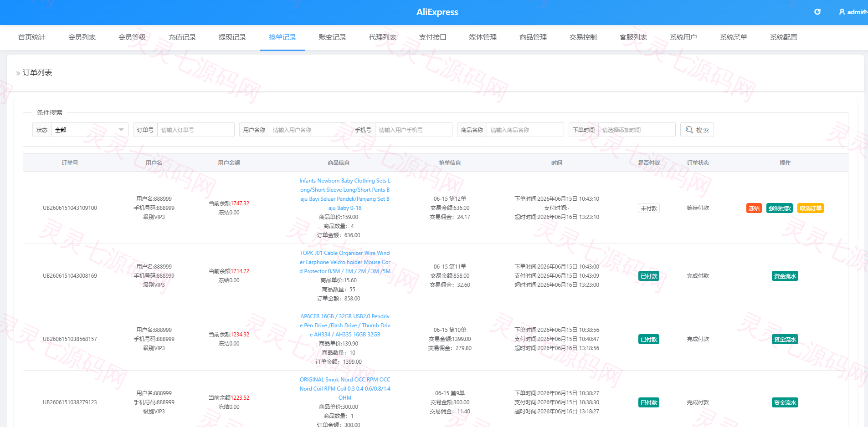Click order number UB2606151043109100
This screenshot has height=427, width=868.
(70, 208)
